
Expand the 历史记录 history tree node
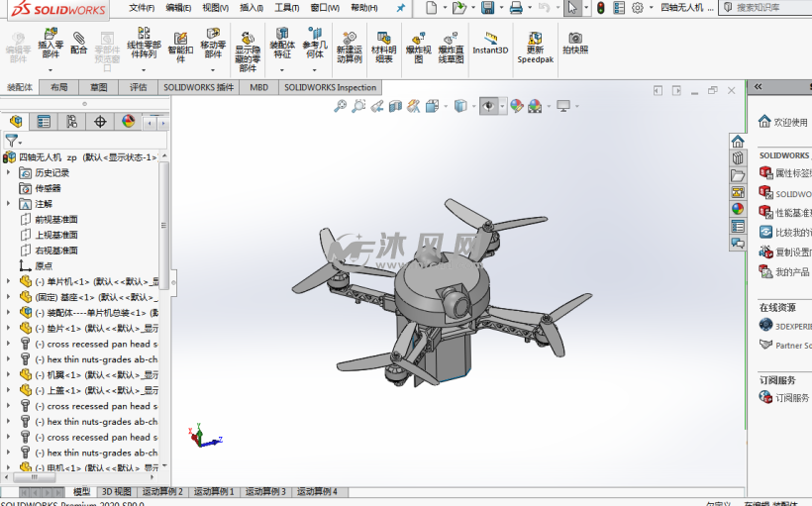9,172
